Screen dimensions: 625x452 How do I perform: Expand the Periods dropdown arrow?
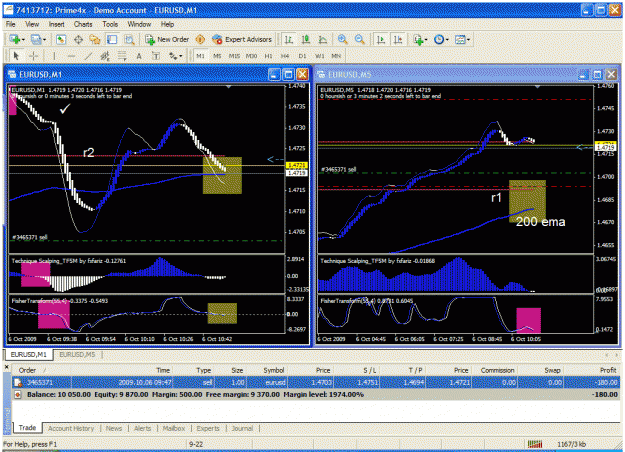[x=447, y=40]
